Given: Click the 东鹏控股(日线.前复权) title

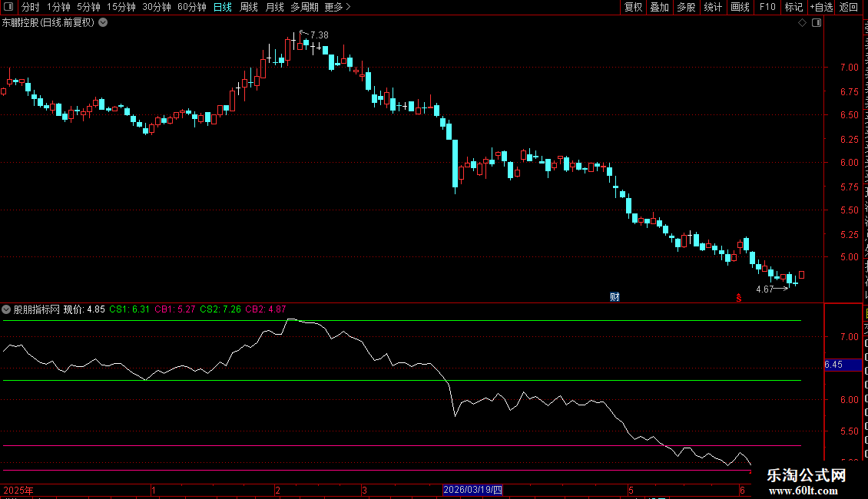Looking at the screenshot, I should click(48, 23).
